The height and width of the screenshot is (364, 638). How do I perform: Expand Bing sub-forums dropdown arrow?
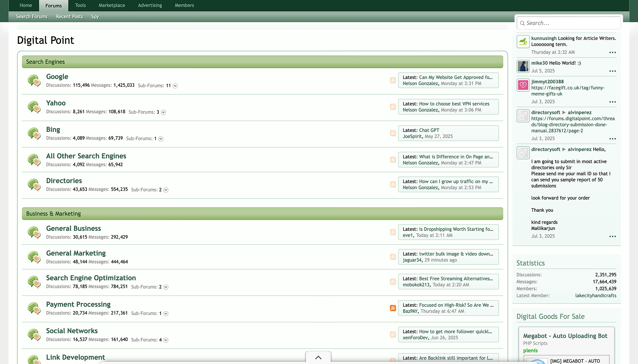[x=161, y=139]
